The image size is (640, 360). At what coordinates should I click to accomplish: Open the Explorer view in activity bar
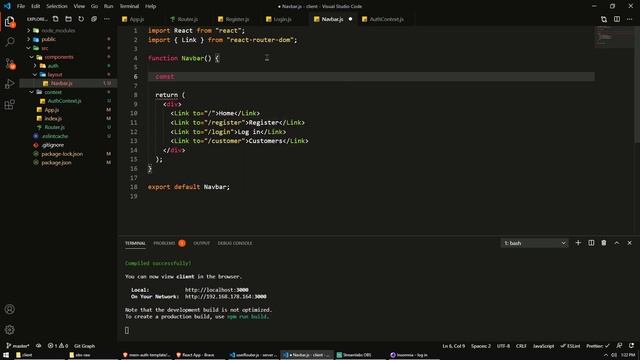(10, 21)
